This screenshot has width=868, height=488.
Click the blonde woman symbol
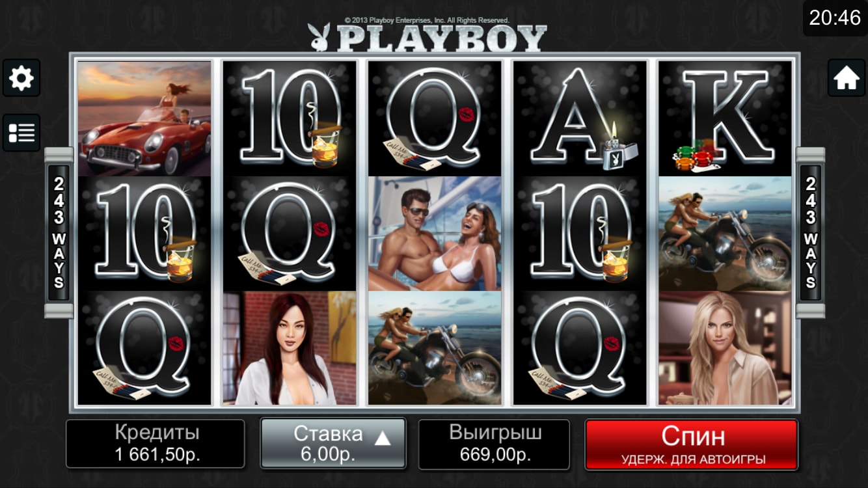click(725, 348)
